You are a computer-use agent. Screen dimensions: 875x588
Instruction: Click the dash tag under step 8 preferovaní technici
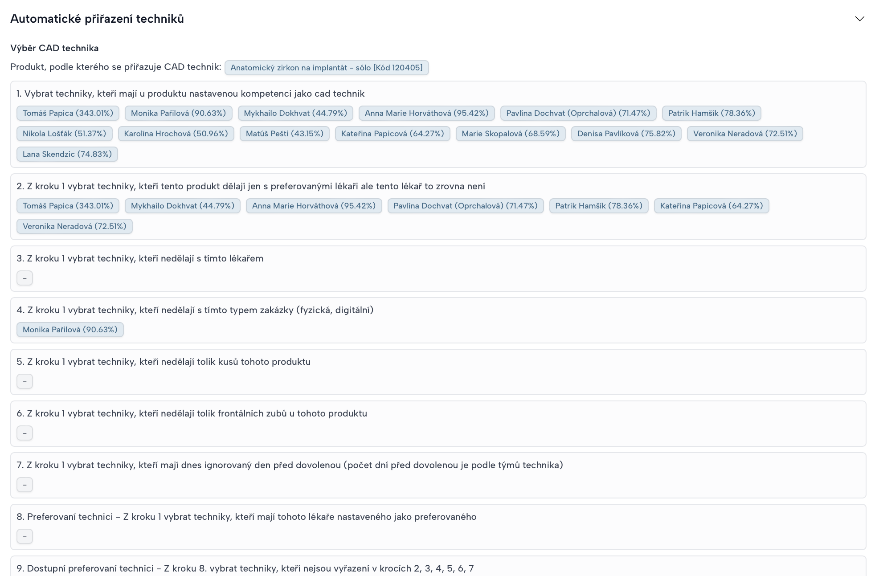coord(25,536)
